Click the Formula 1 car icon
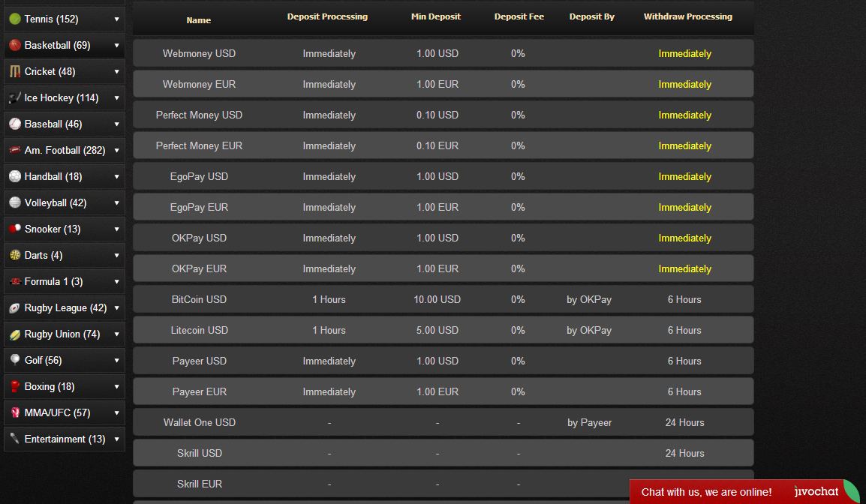This screenshot has height=504, width=866. point(15,281)
